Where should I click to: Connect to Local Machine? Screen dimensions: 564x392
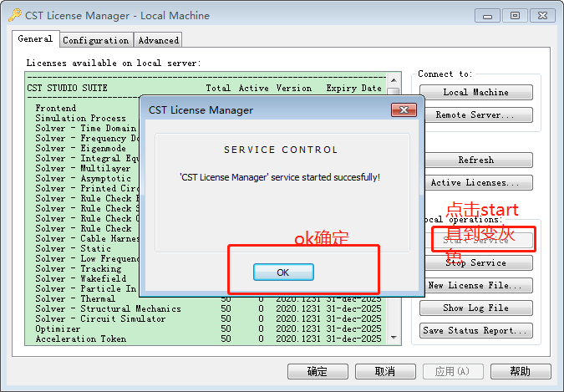pos(476,92)
